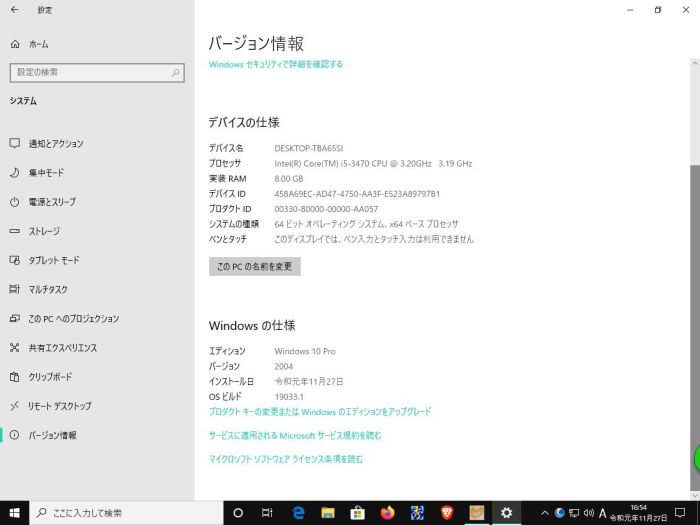
Task: Open マイクロソフト ソフトウェア ライセンス条項 link
Action: pos(285,459)
